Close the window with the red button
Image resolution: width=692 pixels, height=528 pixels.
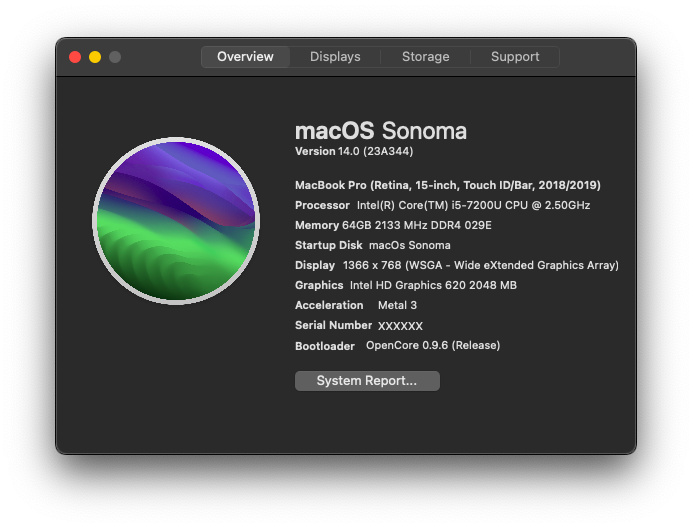[75, 57]
